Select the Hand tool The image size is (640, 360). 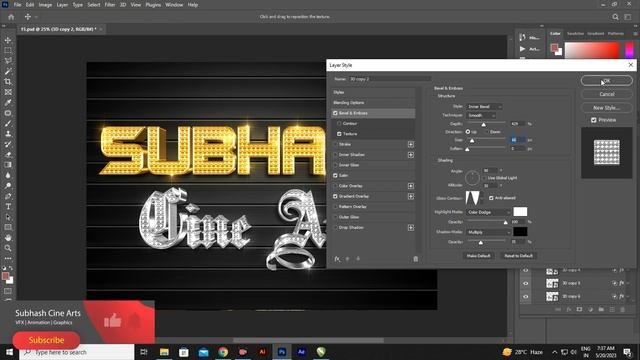8,238
